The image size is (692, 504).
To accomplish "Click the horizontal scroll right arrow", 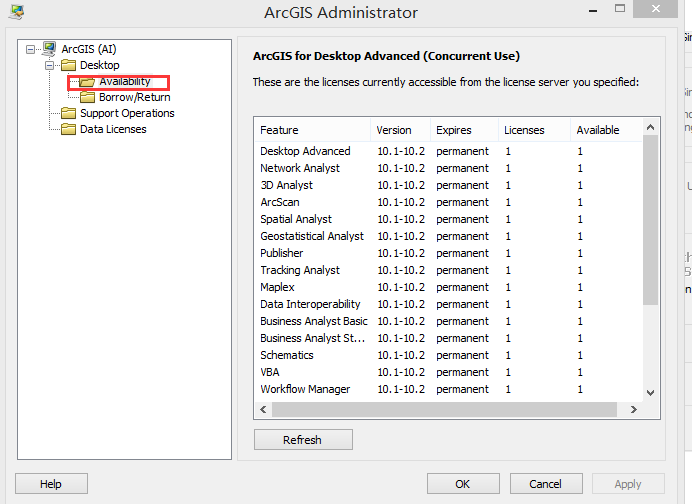I will coord(634,410).
